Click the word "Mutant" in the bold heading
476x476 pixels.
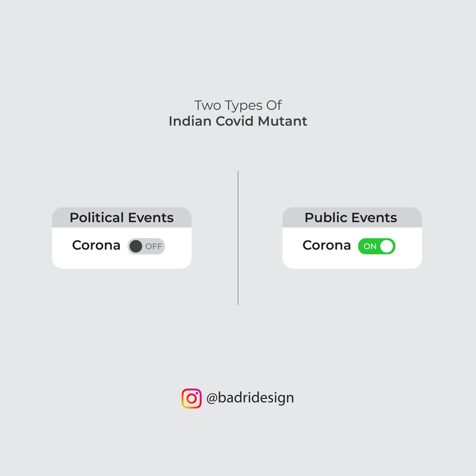point(282,121)
